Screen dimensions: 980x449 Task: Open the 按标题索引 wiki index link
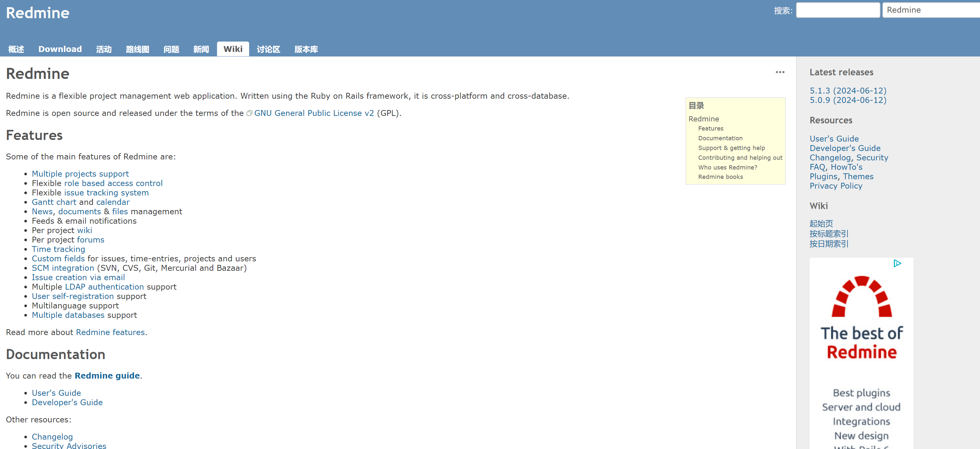pos(829,233)
